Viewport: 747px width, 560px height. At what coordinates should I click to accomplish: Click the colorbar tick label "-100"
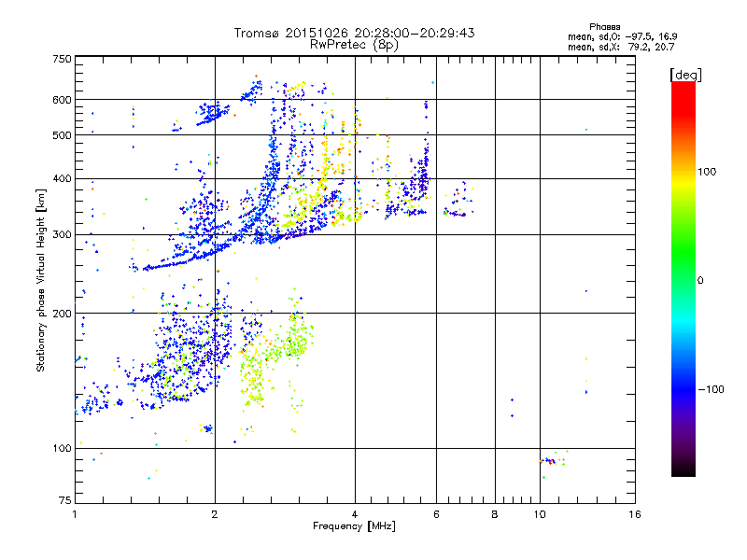[x=711, y=389]
